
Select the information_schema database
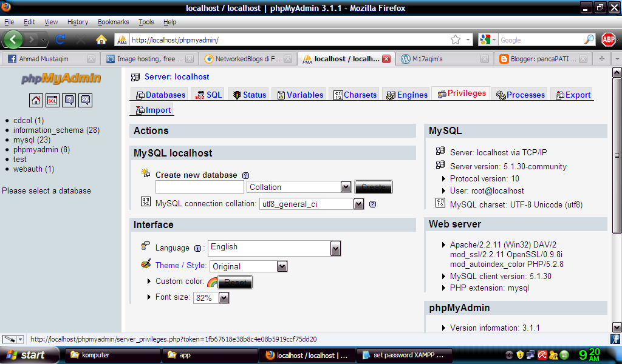(x=56, y=130)
